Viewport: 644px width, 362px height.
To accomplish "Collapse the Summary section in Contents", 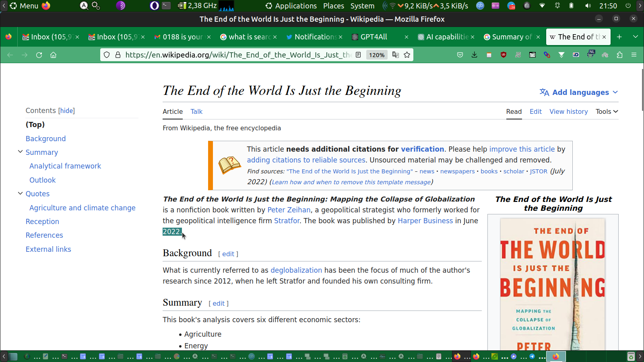I will tap(20, 152).
